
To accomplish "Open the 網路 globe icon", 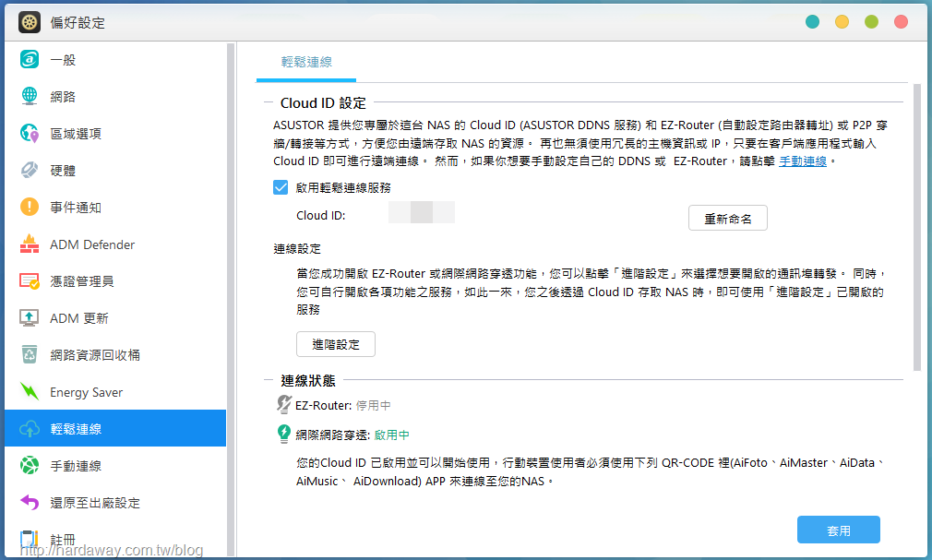I will (30, 96).
